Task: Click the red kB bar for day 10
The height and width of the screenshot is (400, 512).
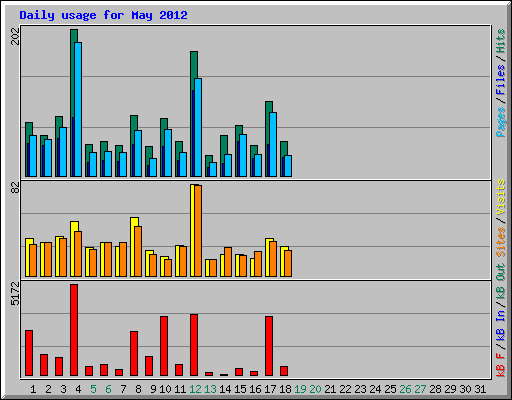Action: tap(164, 346)
